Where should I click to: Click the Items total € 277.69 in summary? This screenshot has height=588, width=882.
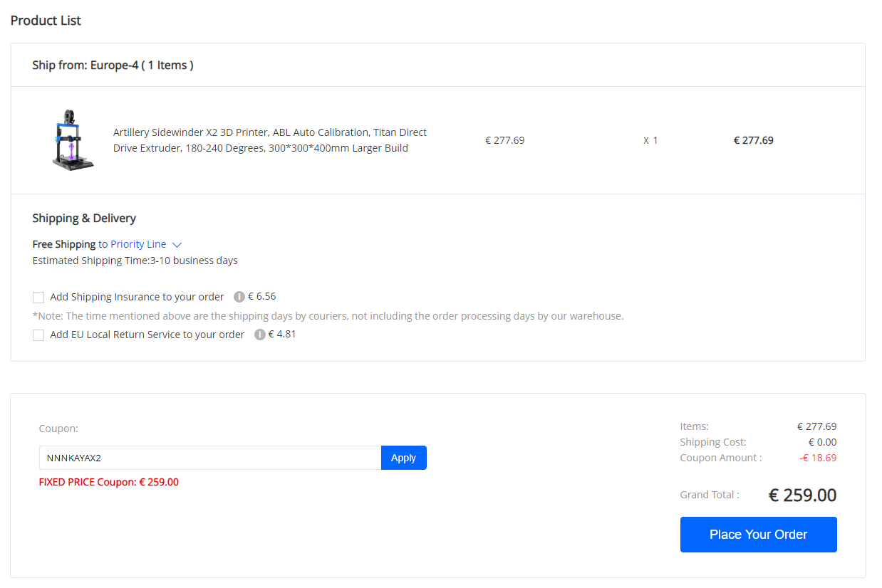[816, 426]
